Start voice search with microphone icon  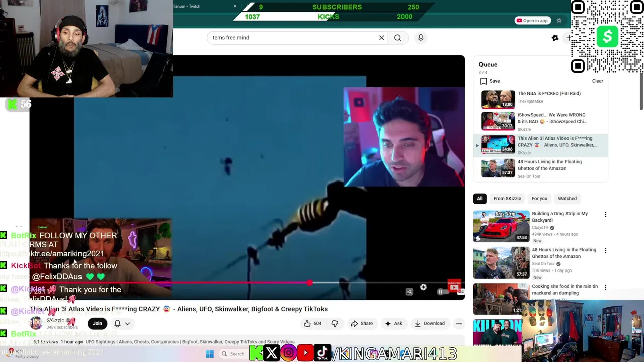[421, 38]
